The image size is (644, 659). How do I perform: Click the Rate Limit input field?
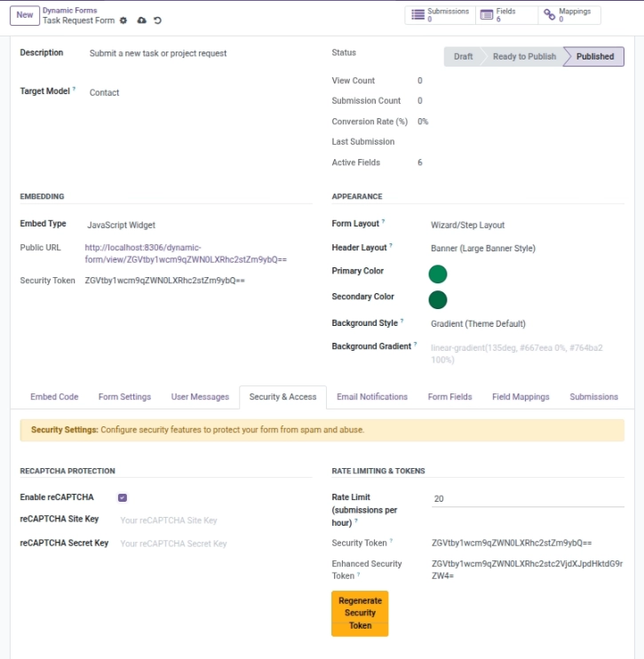coord(528,499)
